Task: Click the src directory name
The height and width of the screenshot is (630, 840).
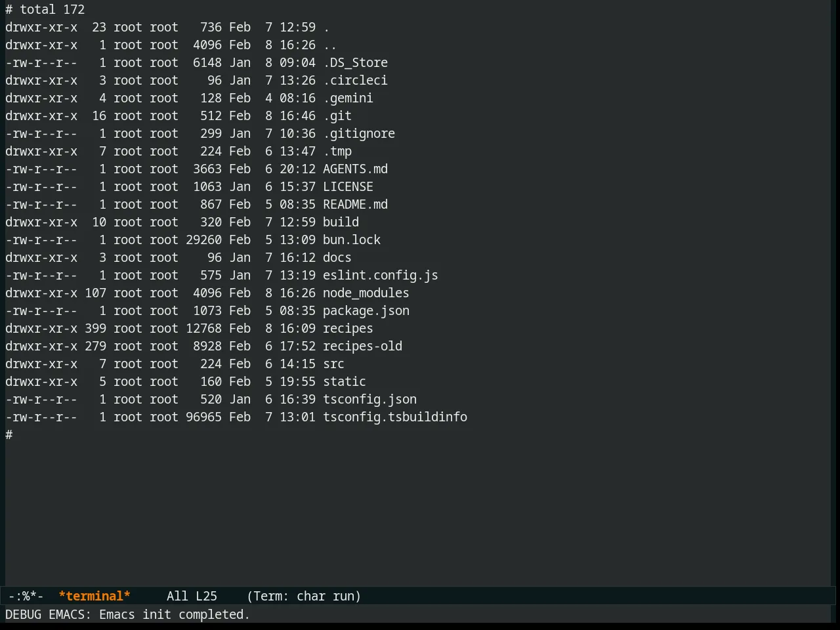Action: (x=333, y=364)
